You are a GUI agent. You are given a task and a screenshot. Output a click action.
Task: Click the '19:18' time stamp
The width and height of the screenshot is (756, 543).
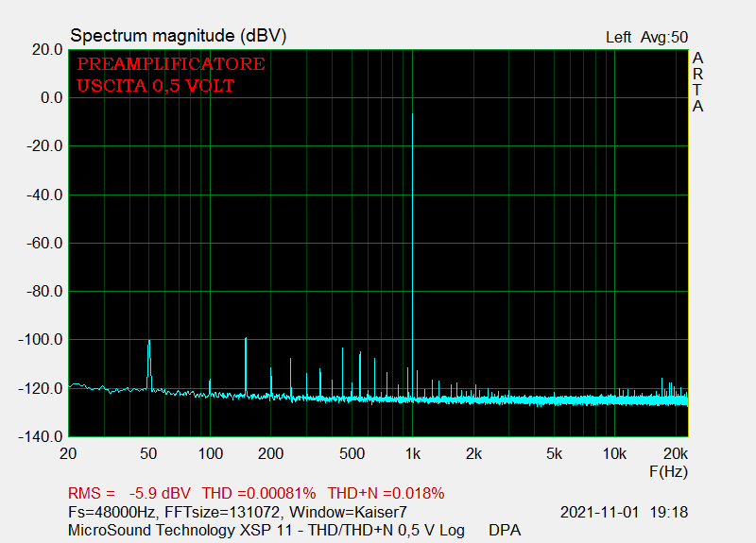pyautogui.click(x=669, y=512)
